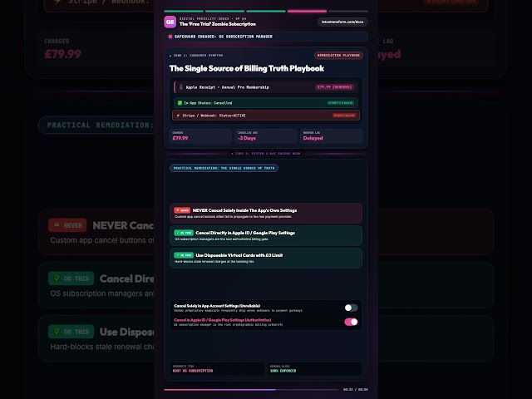This screenshot has height=399, width=532.
Task: Click the pink active progress segment at top
Action: pyautogui.click(x=307, y=11)
